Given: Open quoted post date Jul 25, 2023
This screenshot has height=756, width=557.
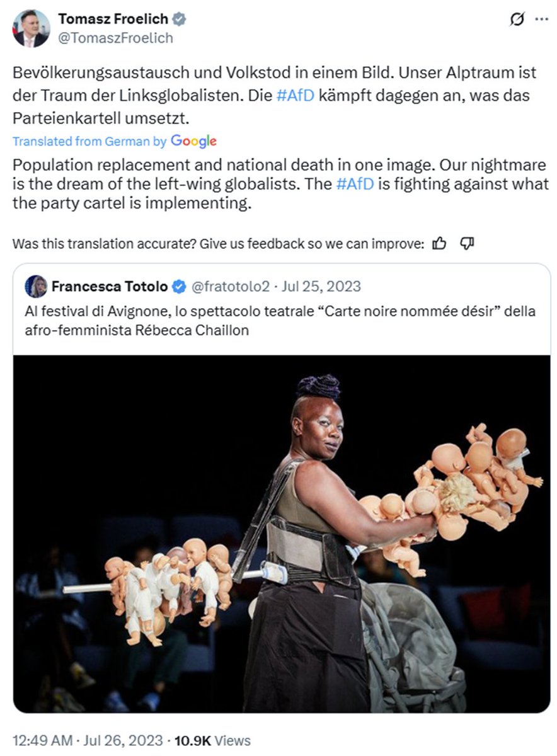Looking at the screenshot, I should point(322,287).
